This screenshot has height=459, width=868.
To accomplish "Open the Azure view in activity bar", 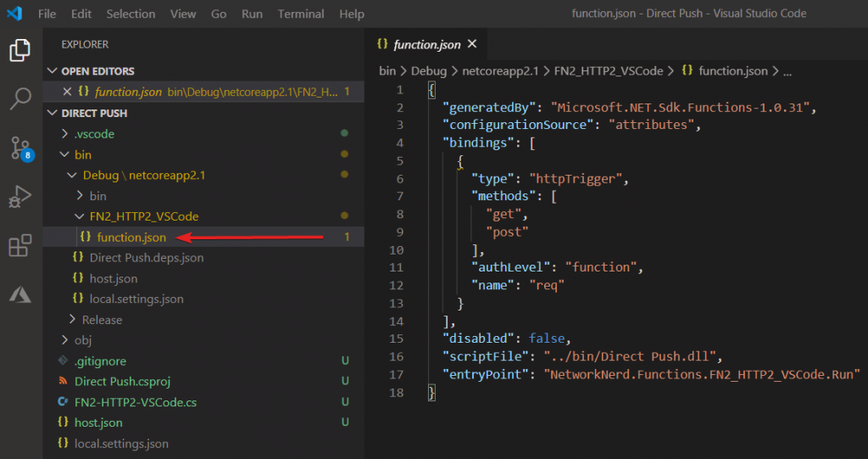I will [x=20, y=294].
